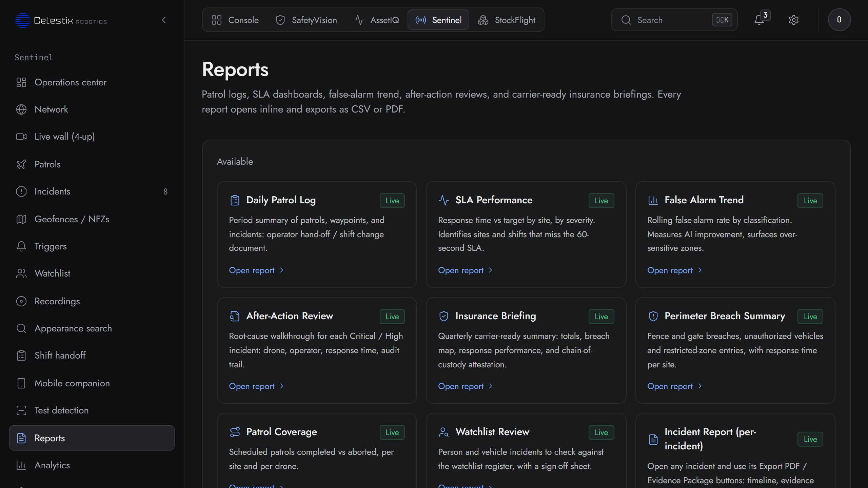
Task: Select the Sentinel tab
Action: (438, 20)
